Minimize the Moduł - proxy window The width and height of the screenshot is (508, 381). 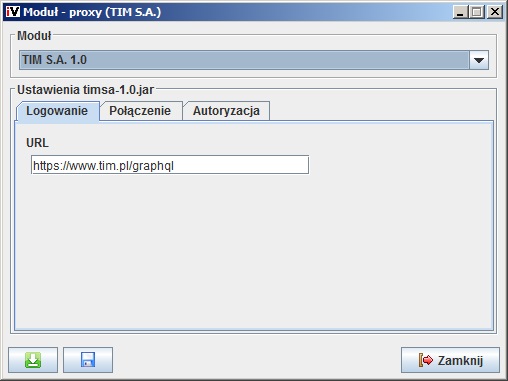click(460, 12)
